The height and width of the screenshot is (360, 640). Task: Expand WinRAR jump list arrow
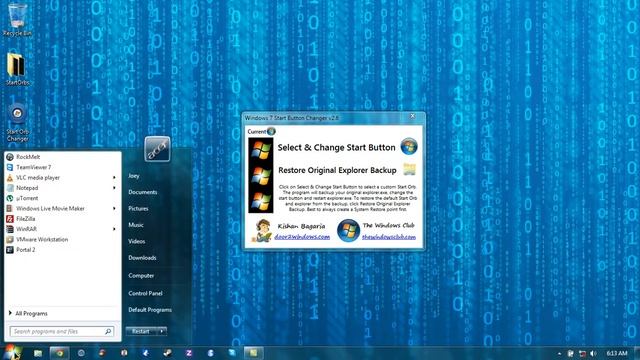[114, 229]
